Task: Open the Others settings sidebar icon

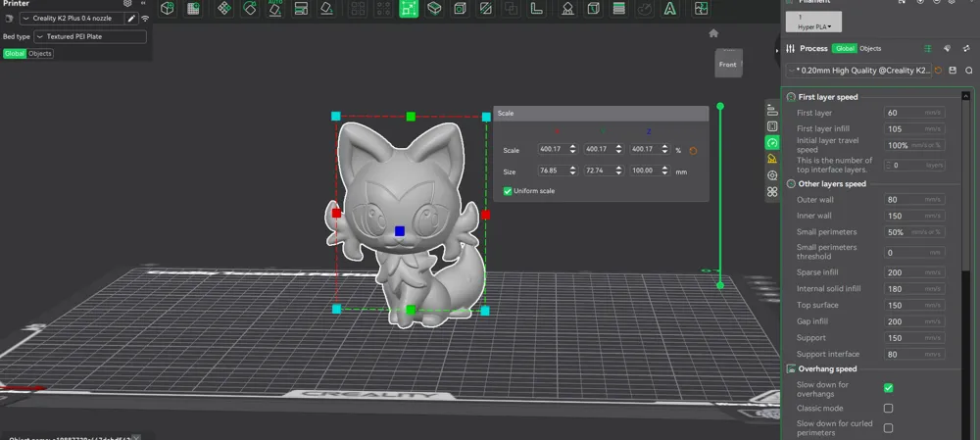Action: [772, 192]
